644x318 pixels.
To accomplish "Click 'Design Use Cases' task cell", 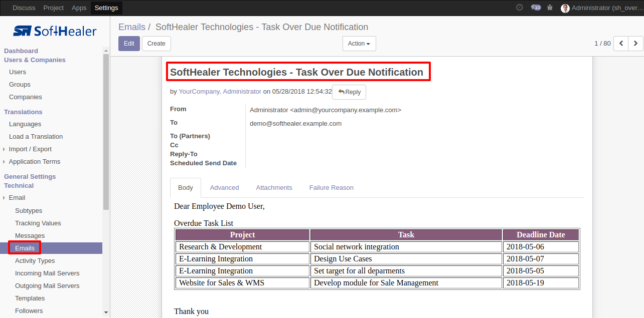I will pyautogui.click(x=406, y=259).
